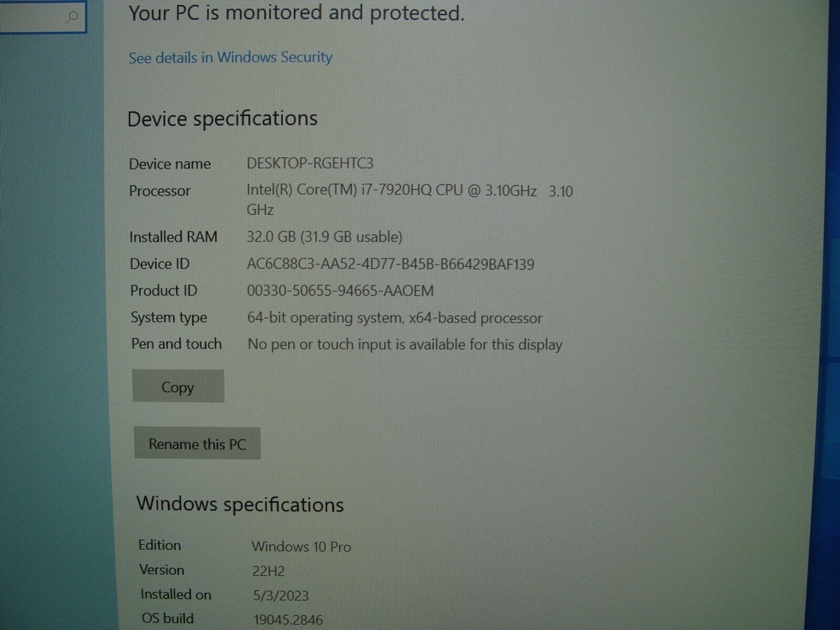Screen dimensions: 840x630
Task: Select the OS build value 19045.2846
Action: point(288,620)
